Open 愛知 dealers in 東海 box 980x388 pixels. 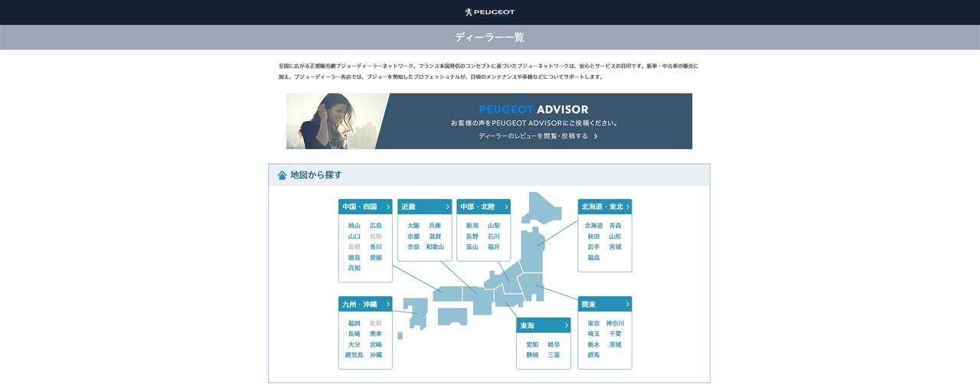[532, 344]
